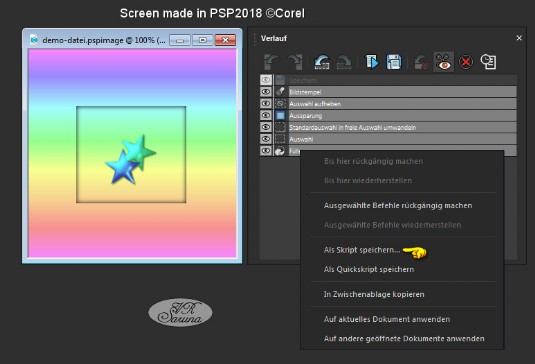
Task: Toggle the eye of the bottom history row
Action: click(266, 151)
